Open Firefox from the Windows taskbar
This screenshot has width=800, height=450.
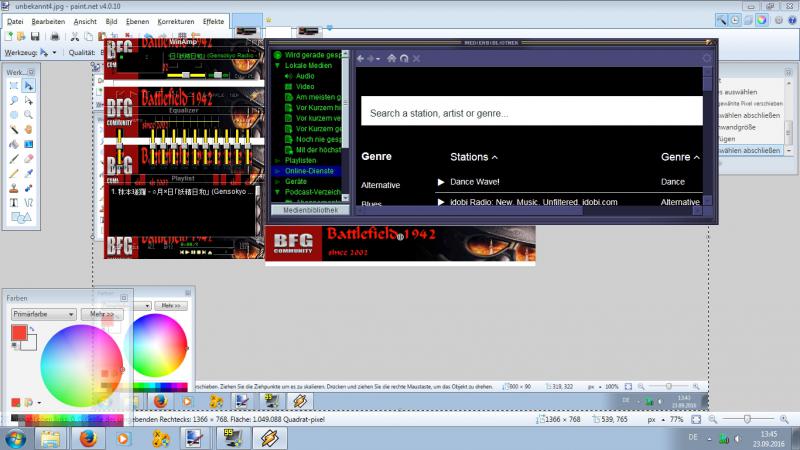pos(88,438)
